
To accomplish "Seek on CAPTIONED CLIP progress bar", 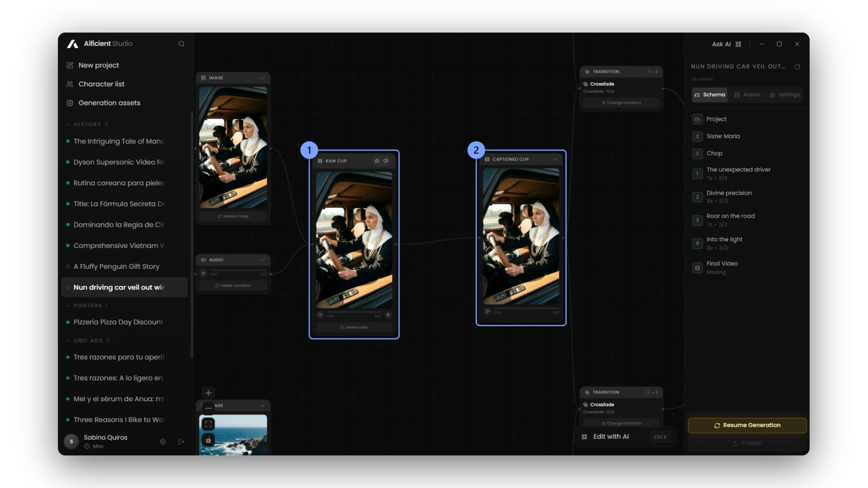I will [526, 309].
